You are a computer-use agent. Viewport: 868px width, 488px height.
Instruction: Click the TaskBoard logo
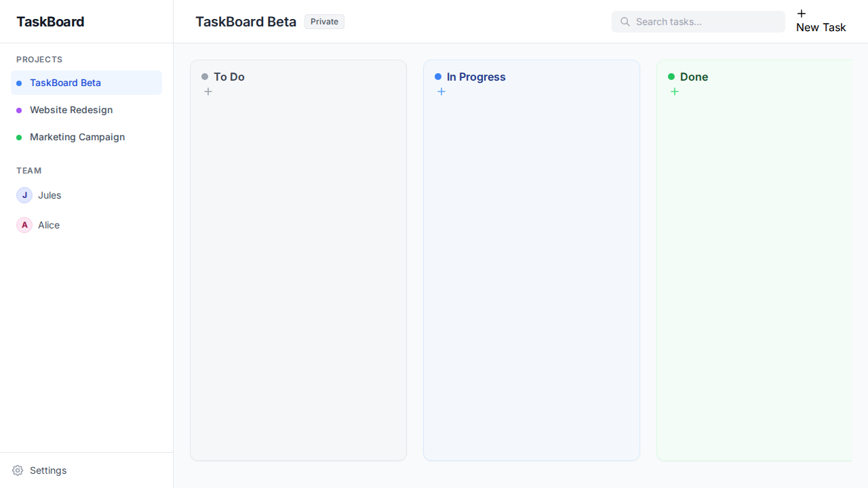click(50, 22)
